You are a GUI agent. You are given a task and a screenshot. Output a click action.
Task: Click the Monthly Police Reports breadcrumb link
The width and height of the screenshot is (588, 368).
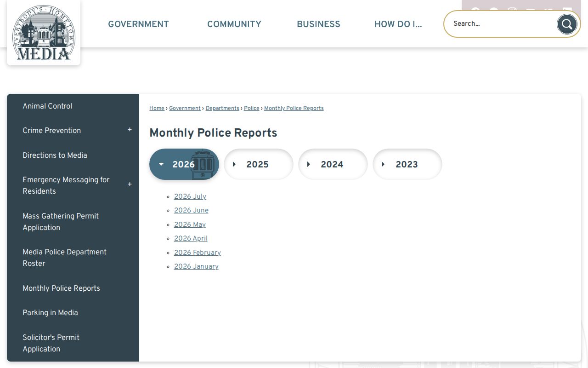[x=294, y=109]
